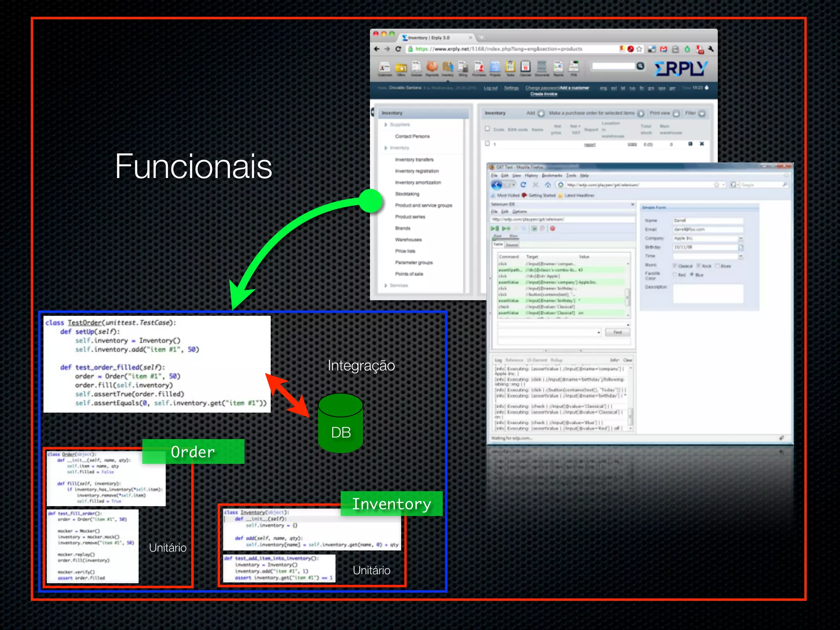
Task: Click the Payments piggy bank icon
Action: 432,67
